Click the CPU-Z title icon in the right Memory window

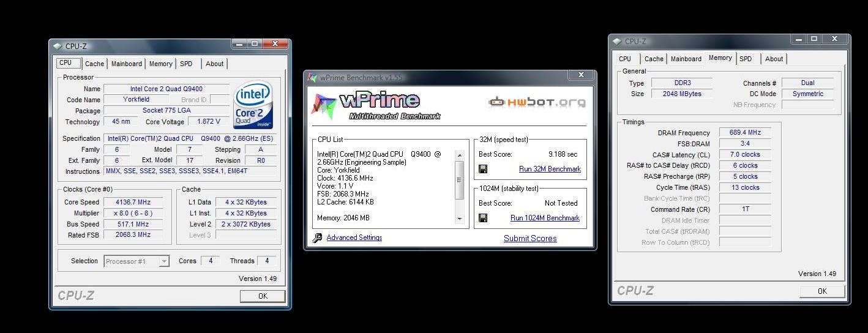point(617,42)
